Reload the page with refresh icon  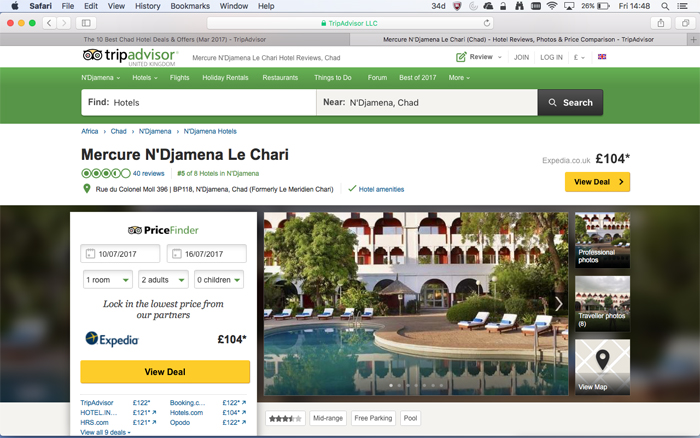click(x=487, y=23)
